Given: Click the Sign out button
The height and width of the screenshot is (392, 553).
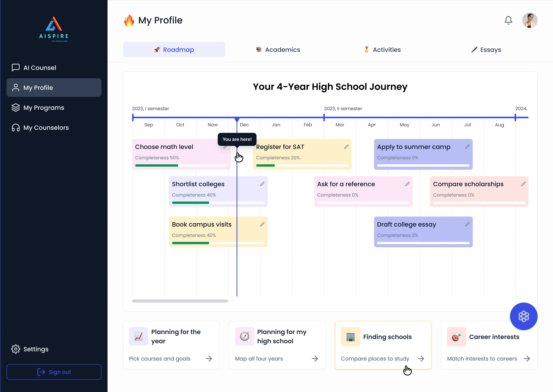Looking at the screenshot, I should click(x=54, y=372).
